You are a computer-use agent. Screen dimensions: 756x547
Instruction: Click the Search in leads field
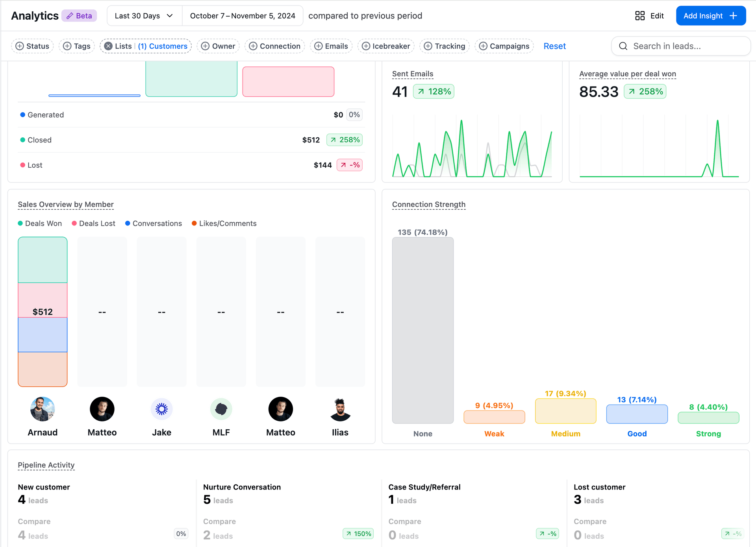point(685,46)
